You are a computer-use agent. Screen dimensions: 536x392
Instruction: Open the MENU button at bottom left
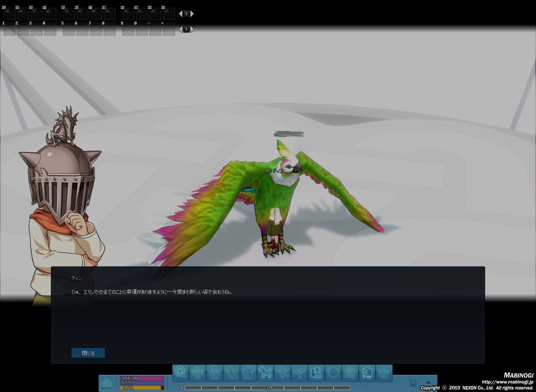[x=107, y=384]
